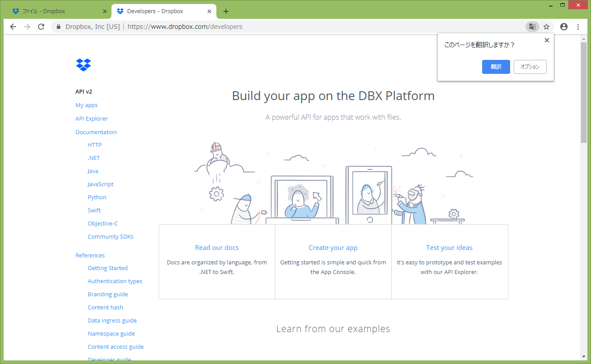Open the API Explorer sidebar link
Viewport: 591px width, 364px height.
click(x=92, y=119)
